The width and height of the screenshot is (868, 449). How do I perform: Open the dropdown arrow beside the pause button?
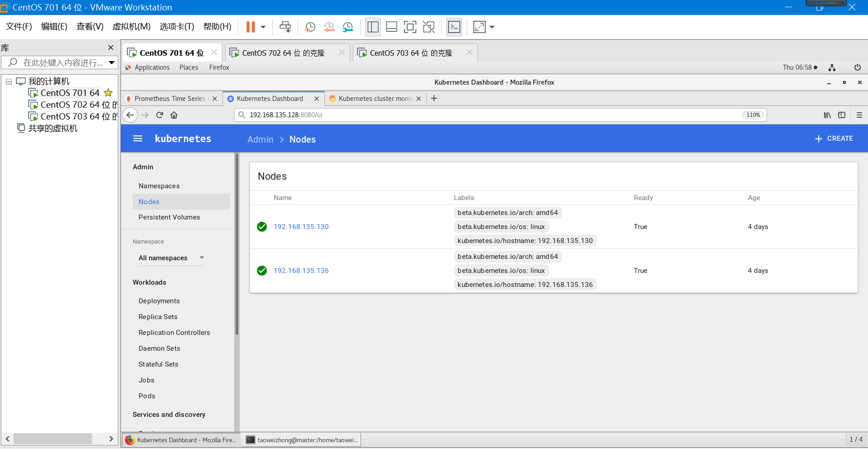(x=263, y=27)
